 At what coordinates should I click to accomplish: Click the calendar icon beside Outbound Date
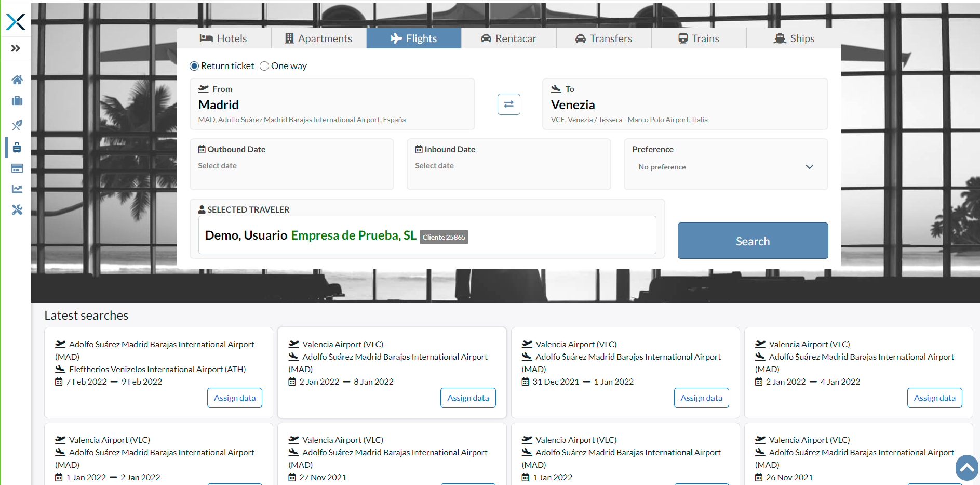[202, 149]
